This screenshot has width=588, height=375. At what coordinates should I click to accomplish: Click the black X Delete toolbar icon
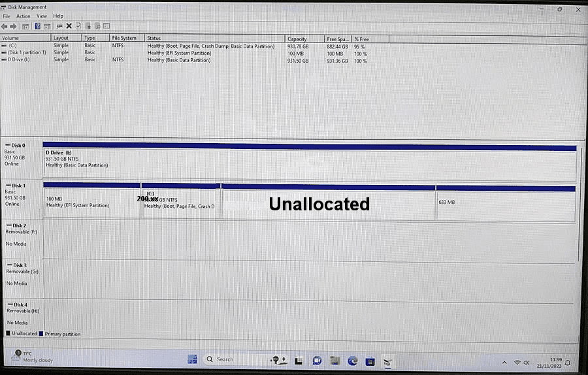(x=69, y=26)
